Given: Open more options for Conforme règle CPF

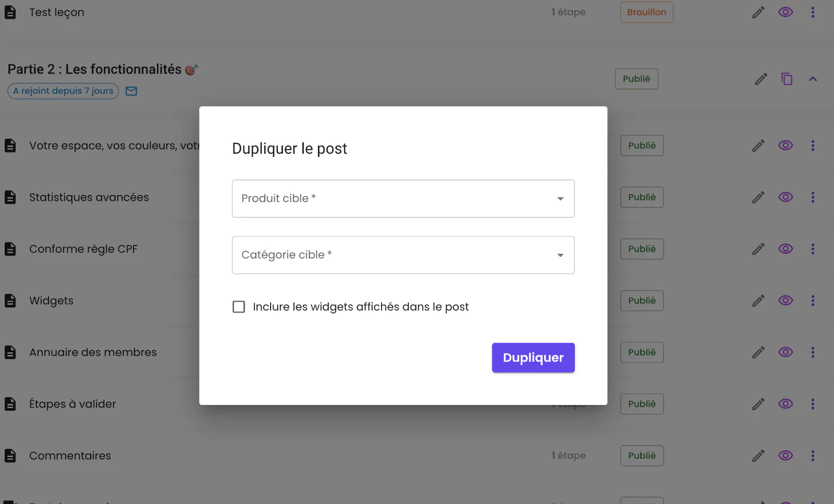Looking at the screenshot, I should (x=813, y=249).
